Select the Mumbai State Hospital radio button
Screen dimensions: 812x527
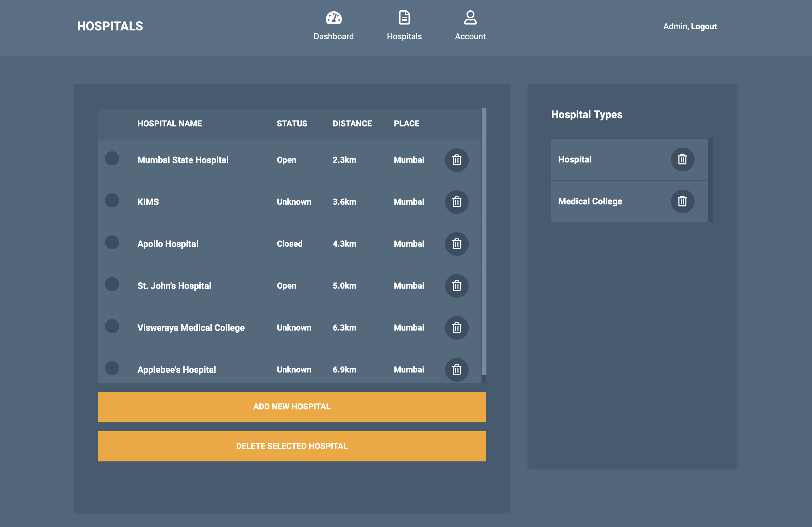(112, 159)
